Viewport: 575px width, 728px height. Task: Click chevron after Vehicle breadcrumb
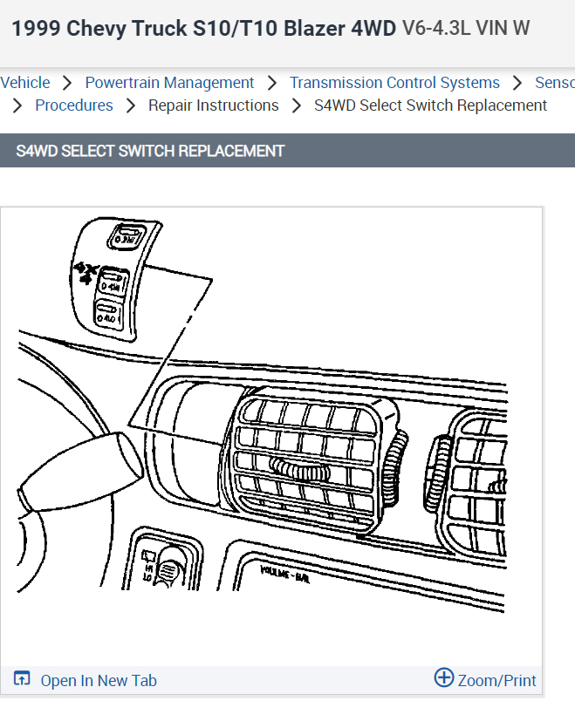click(67, 83)
